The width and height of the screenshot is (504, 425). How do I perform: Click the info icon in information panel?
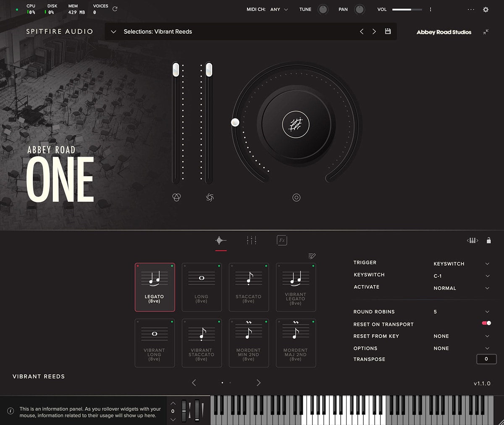tap(11, 411)
